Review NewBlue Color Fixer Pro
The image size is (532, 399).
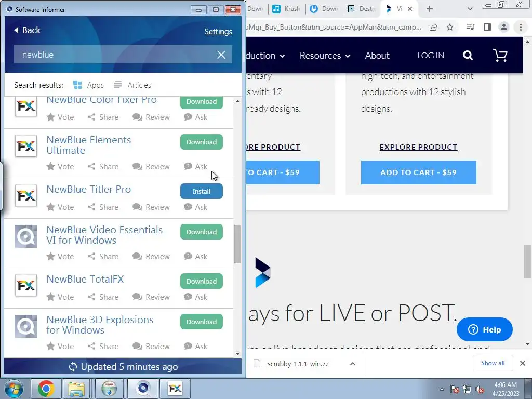tap(151, 117)
